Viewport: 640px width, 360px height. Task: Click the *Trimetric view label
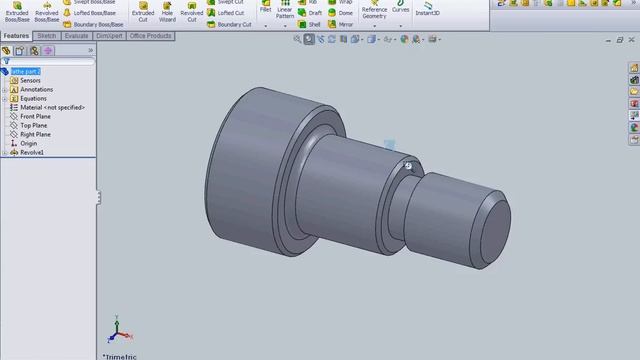click(x=119, y=356)
